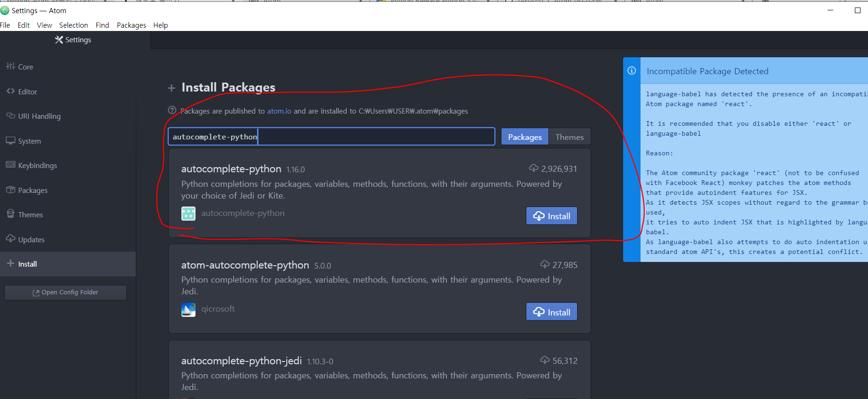Image resolution: width=868 pixels, height=399 pixels.
Task: Click the help question mark icon
Action: [172, 110]
